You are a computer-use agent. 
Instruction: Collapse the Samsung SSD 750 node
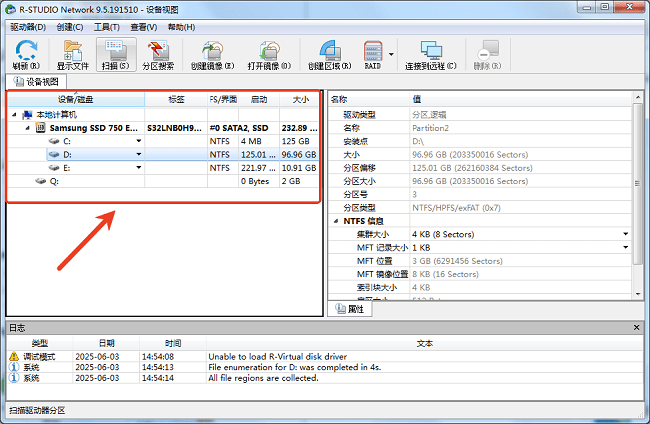click(x=27, y=128)
